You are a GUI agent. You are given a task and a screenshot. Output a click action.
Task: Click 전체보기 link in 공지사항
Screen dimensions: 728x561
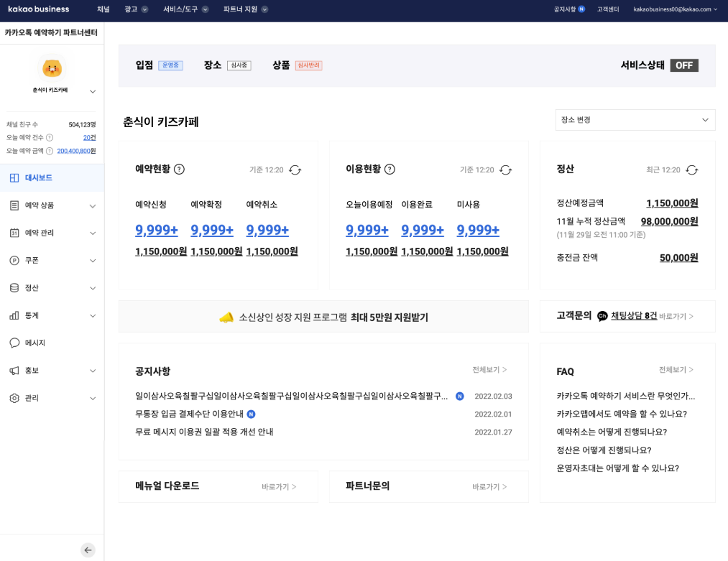(x=489, y=370)
